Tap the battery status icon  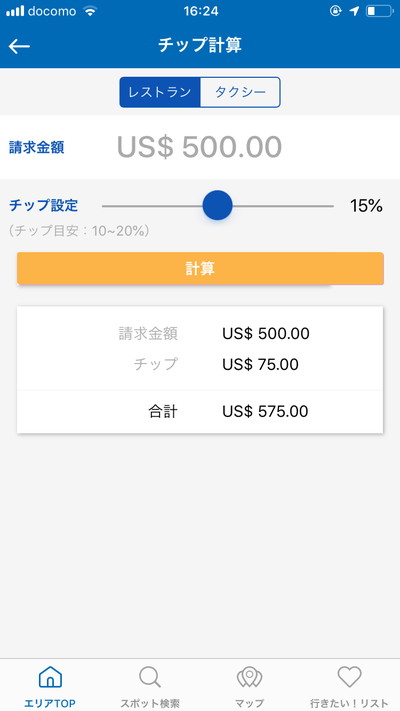(x=380, y=11)
